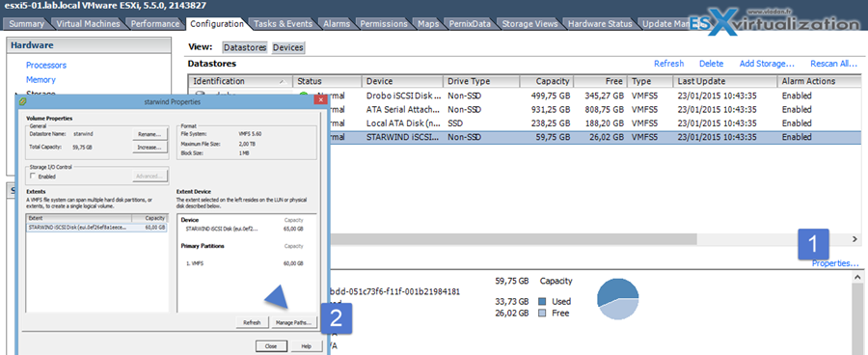Sort by the Last Update column header

click(725, 81)
